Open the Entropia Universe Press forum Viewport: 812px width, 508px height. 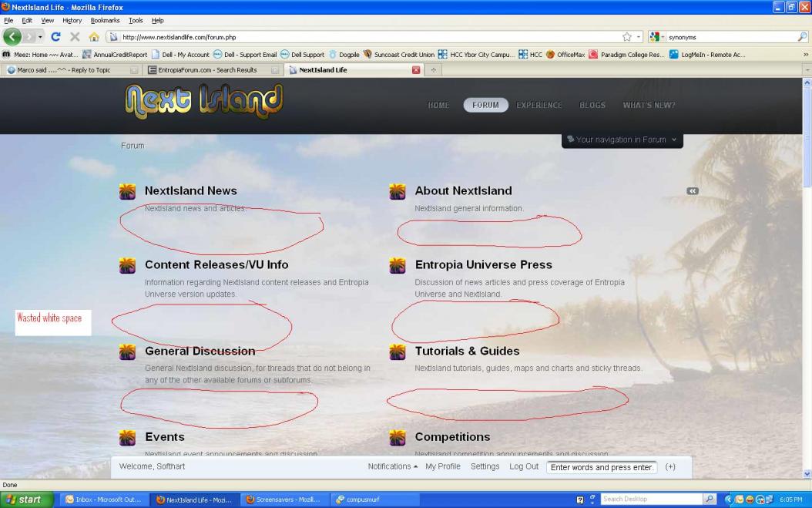tap(483, 264)
